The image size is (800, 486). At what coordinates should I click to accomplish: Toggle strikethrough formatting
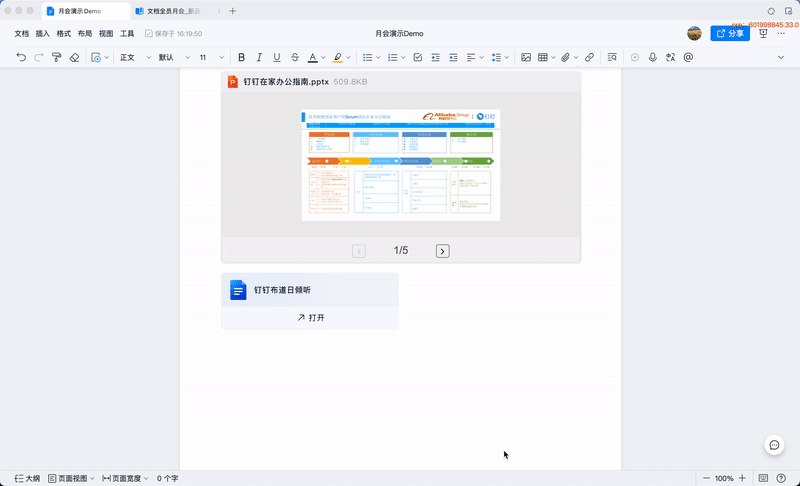[x=295, y=57]
